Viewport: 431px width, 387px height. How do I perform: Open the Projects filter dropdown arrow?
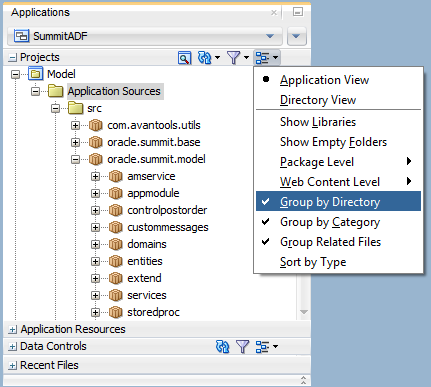pyautogui.click(x=246, y=58)
